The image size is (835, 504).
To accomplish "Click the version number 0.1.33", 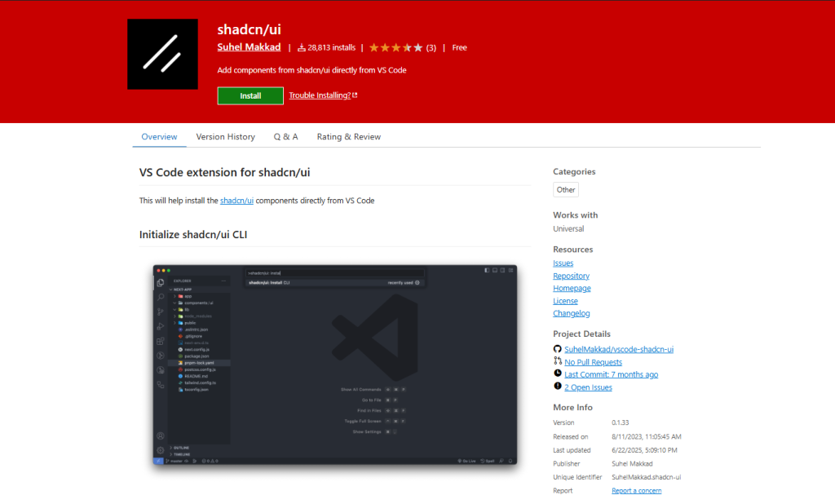I will [x=620, y=422].
